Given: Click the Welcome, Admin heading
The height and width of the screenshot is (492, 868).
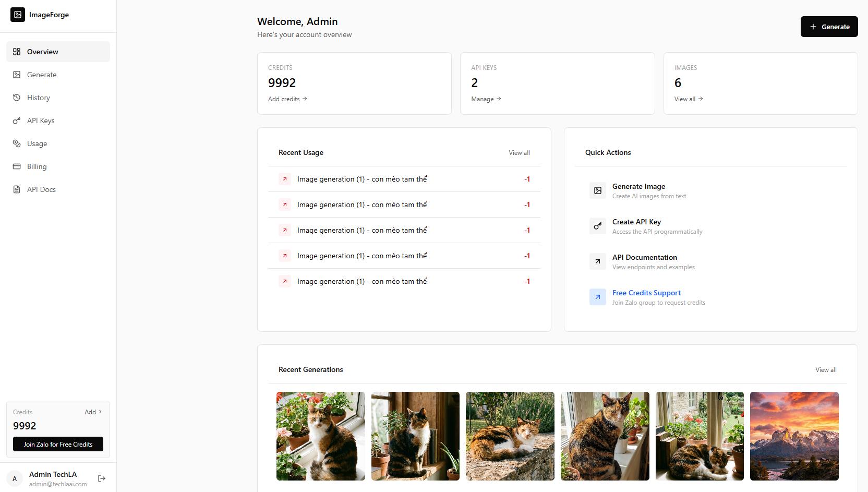Looking at the screenshot, I should (x=297, y=21).
